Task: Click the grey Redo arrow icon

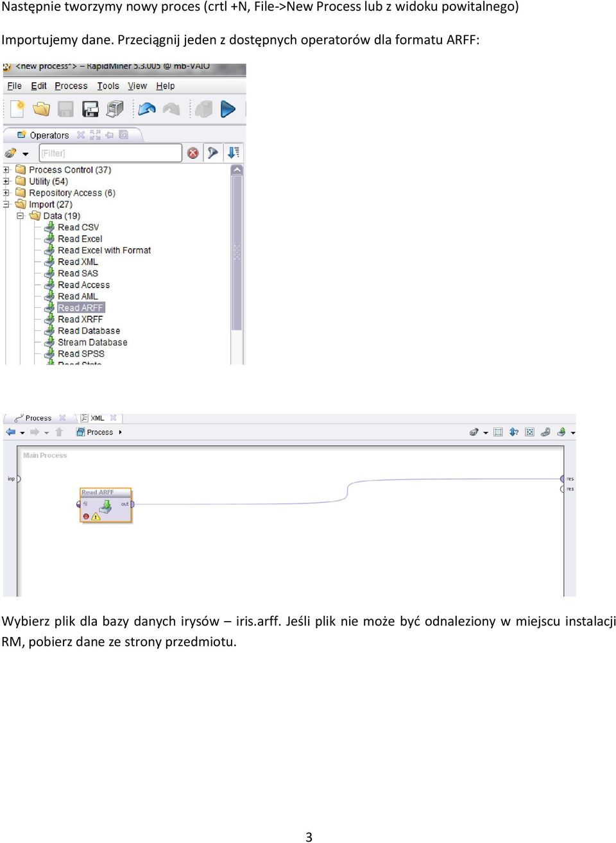Action: [171, 109]
